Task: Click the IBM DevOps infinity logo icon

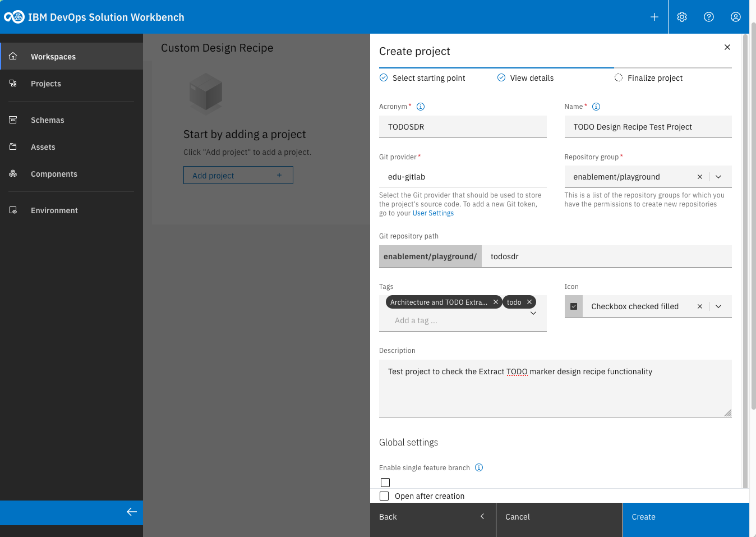Action: [x=14, y=17]
